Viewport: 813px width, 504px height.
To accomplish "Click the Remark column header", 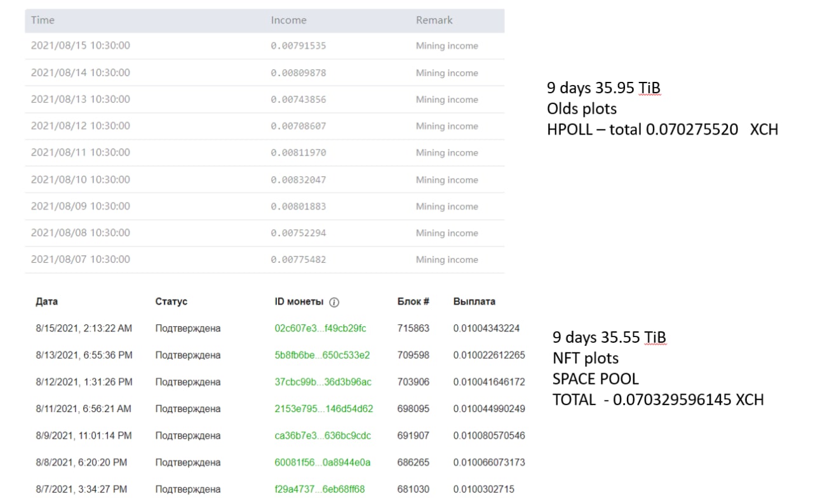I will [x=434, y=20].
